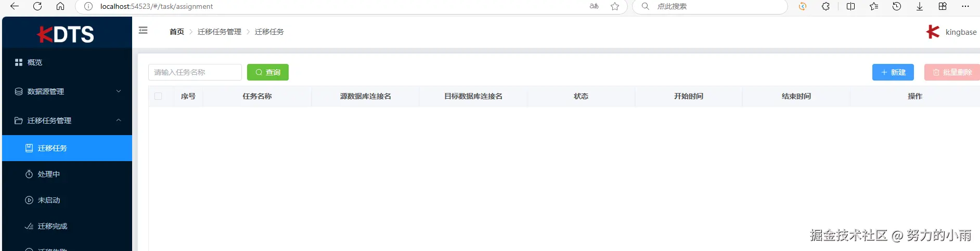Viewport: 980px width, 251px height.
Task: Go back with the browser back arrow
Action: (15, 6)
